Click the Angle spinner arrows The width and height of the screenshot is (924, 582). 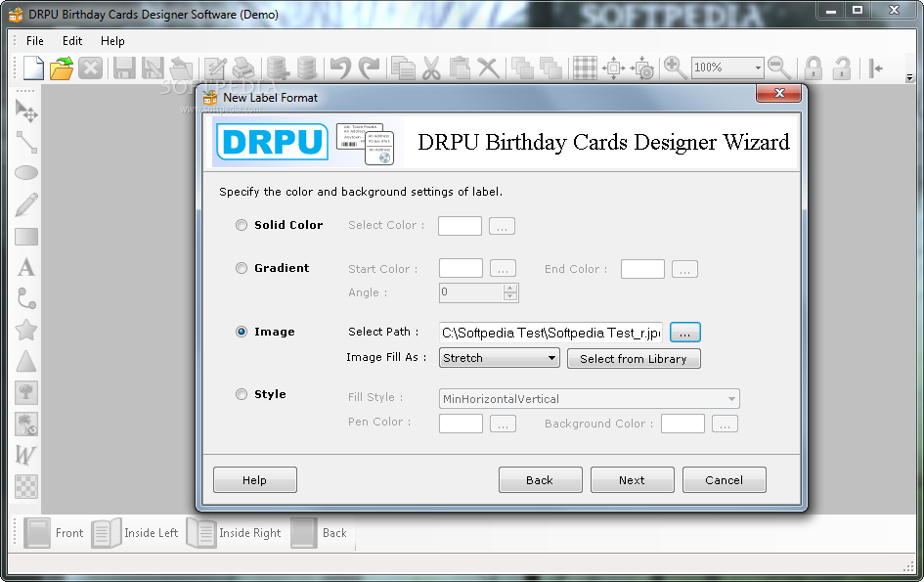510,292
